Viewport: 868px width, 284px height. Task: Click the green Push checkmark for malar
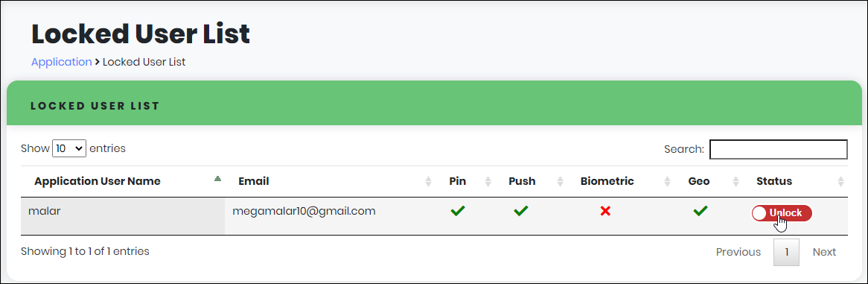click(x=520, y=211)
